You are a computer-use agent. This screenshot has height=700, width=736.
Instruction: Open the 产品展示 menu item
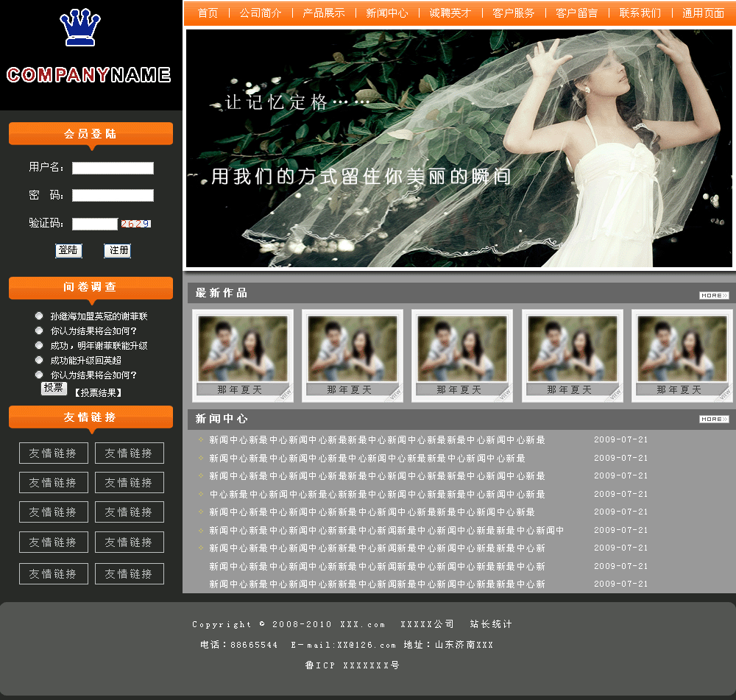point(324,13)
